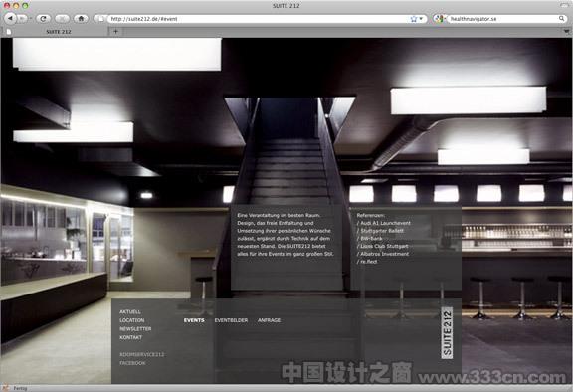The height and width of the screenshot is (392, 573).
Task: Open a new tab with plus button
Action: [x=115, y=32]
